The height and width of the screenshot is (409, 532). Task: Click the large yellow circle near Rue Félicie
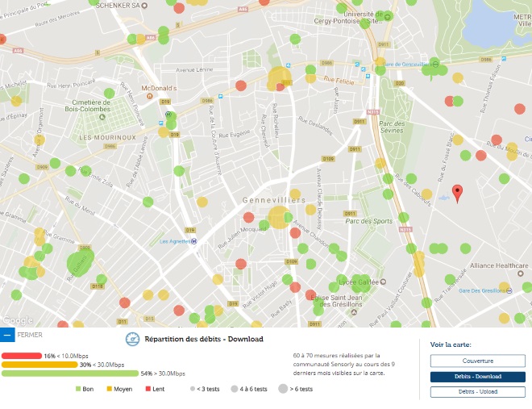[x=279, y=78]
